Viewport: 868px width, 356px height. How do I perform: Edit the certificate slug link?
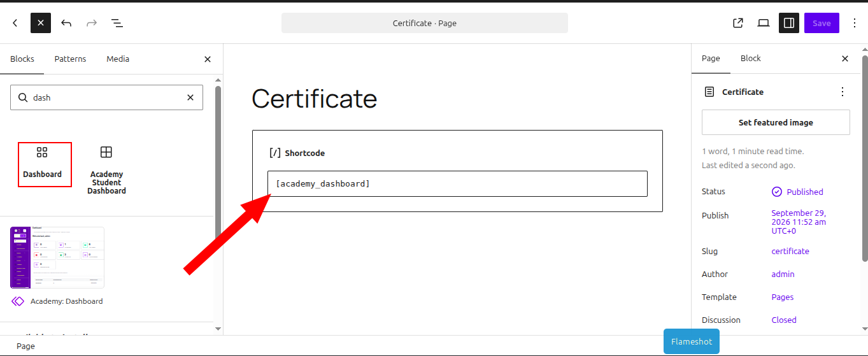[x=790, y=252]
